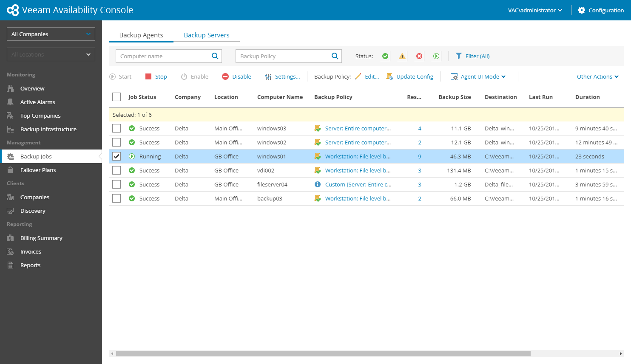Check the fileserver04 row checkbox
631x364 pixels.
pos(117,184)
